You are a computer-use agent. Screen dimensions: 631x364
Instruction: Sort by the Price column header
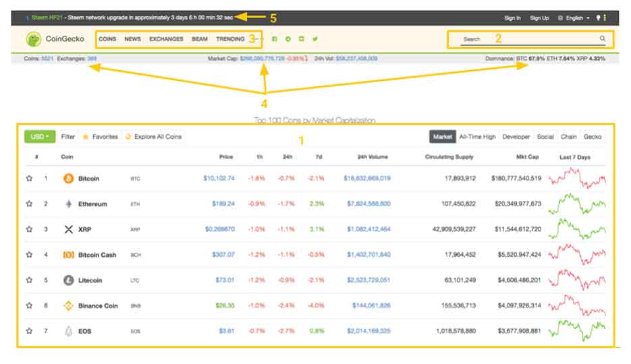(x=226, y=157)
